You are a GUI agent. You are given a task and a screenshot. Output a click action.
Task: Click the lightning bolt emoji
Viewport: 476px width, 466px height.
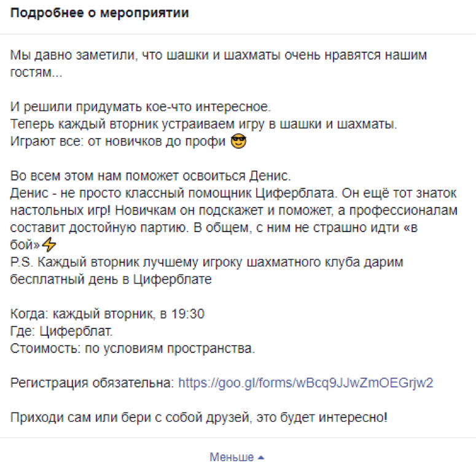click(49, 244)
